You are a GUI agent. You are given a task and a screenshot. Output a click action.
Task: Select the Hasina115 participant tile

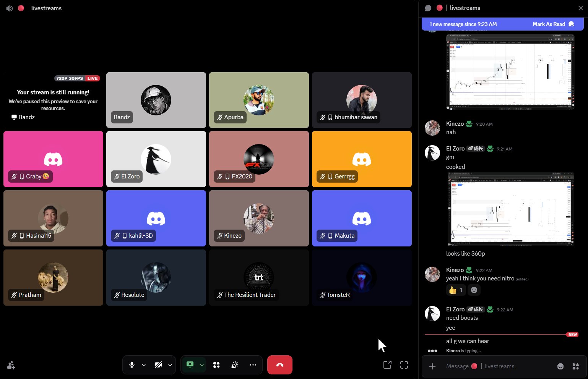tap(53, 218)
